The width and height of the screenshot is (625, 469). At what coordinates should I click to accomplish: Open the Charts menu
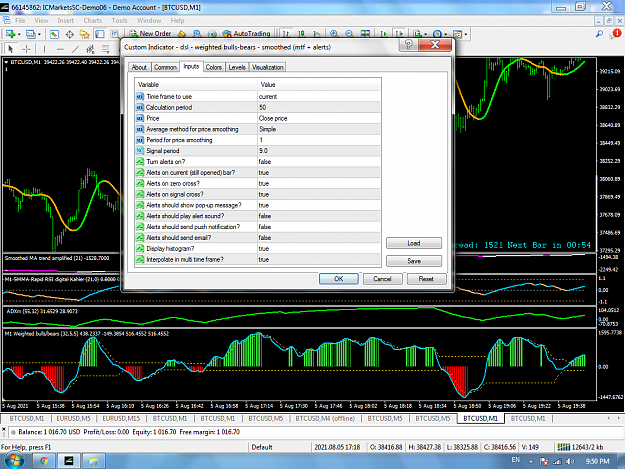click(92, 20)
